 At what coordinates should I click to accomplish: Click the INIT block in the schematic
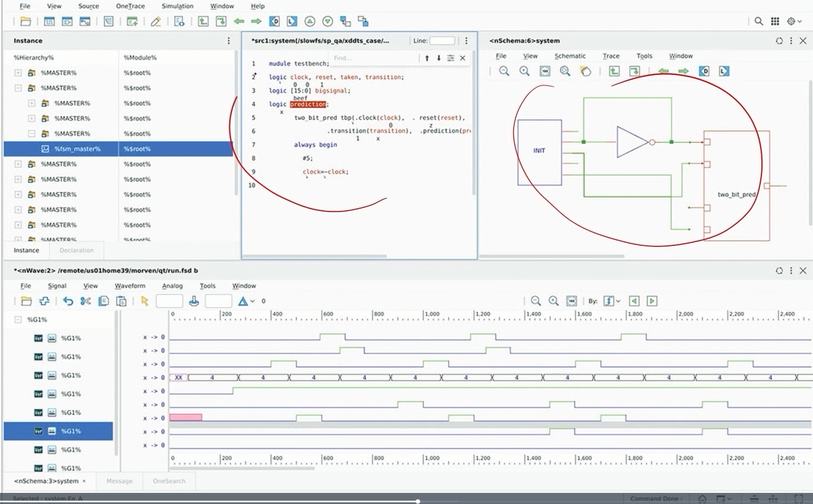(x=539, y=152)
